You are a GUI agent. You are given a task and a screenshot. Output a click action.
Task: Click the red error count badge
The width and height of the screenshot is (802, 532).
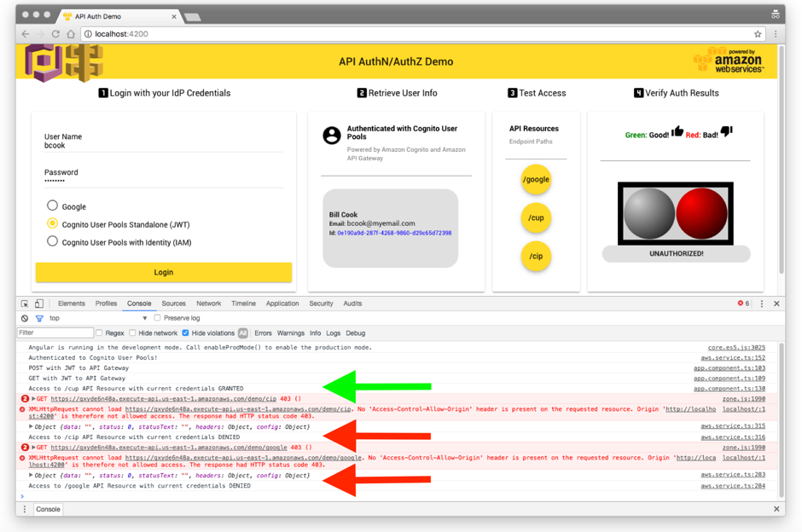coord(744,304)
